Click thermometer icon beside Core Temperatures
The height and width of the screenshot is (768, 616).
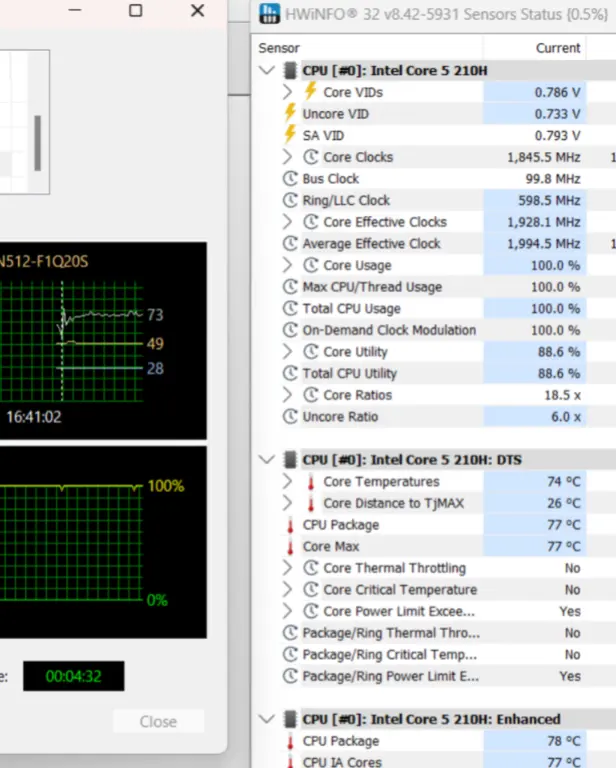point(310,482)
